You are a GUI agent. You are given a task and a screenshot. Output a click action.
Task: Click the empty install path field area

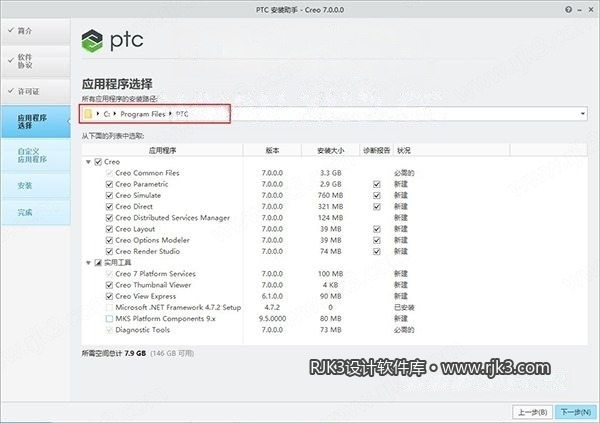click(x=406, y=114)
